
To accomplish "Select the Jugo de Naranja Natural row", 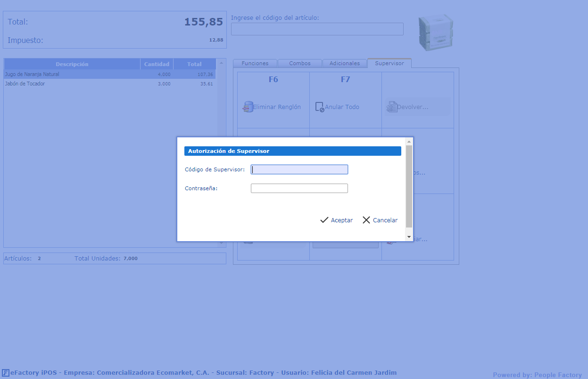I will [x=71, y=75].
